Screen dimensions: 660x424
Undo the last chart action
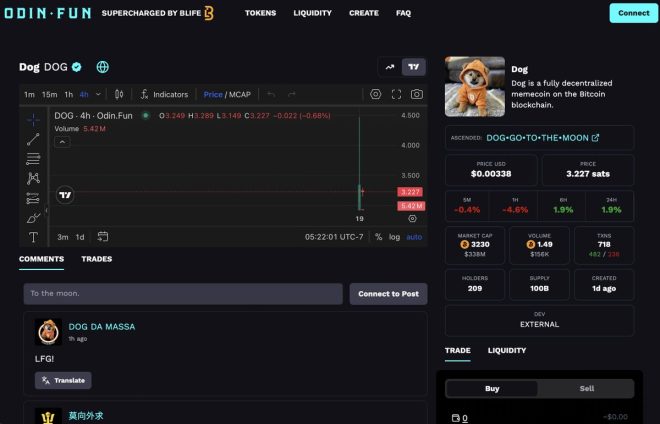pyautogui.click(x=271, y=94)
